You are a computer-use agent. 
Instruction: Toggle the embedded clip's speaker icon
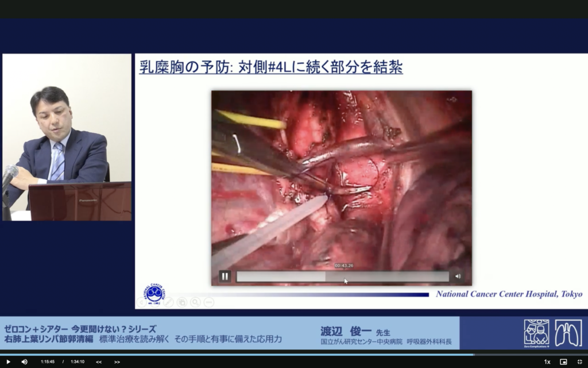tap(458, 276)
